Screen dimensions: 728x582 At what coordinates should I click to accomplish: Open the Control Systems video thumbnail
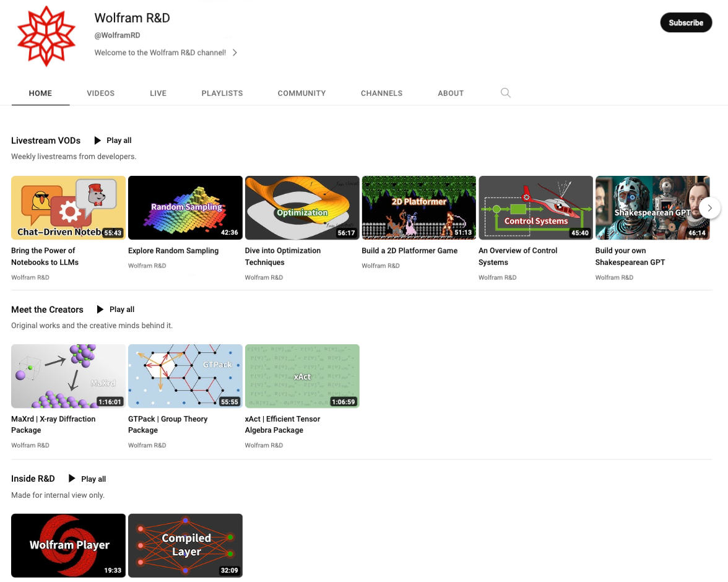(x=536, y=207)
